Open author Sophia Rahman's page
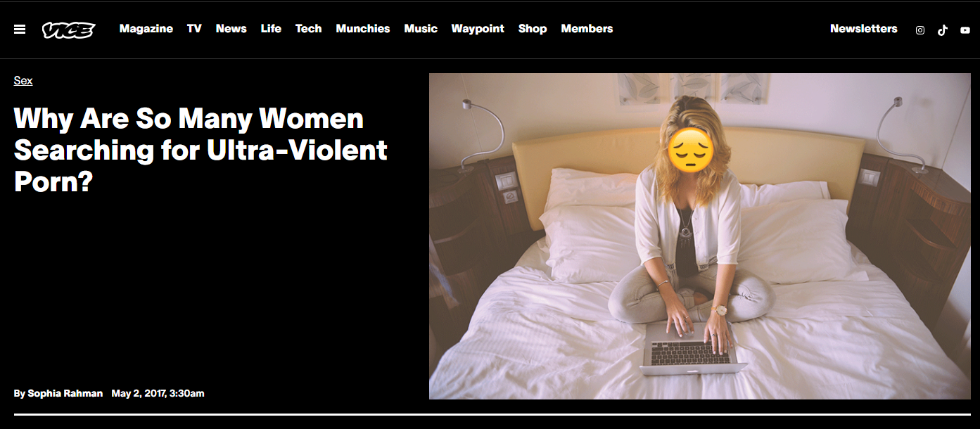Viewport: 980px width, 429px height. click(x=65, y=393)
